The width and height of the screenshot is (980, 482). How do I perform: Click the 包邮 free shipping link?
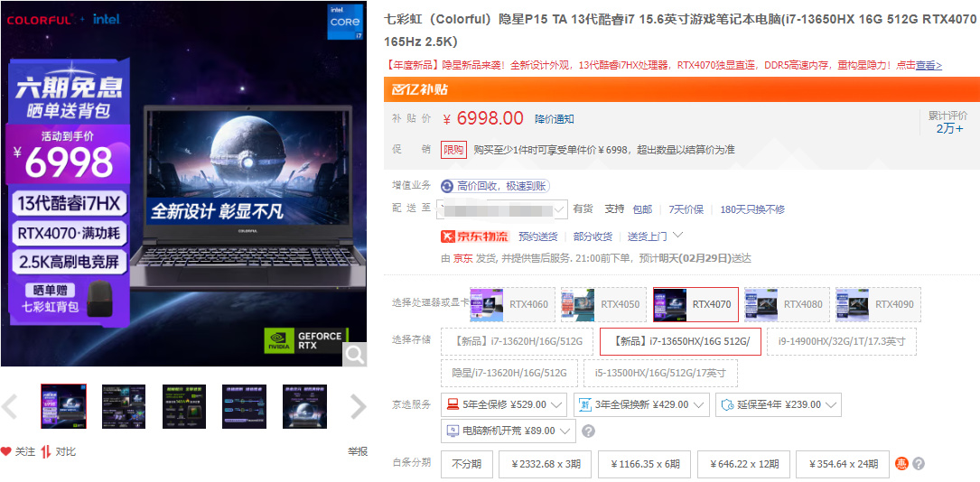point(642,209)
